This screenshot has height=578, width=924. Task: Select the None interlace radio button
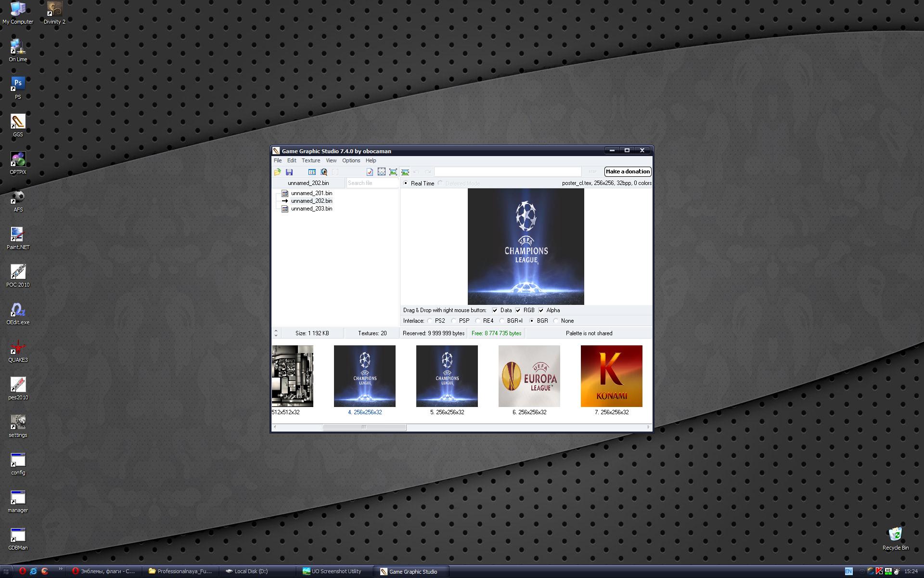[x=556, y=321]
